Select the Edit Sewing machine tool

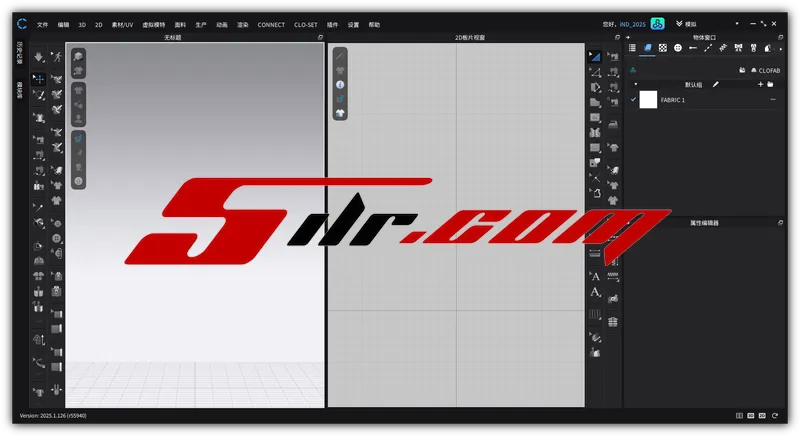[613, 57]
